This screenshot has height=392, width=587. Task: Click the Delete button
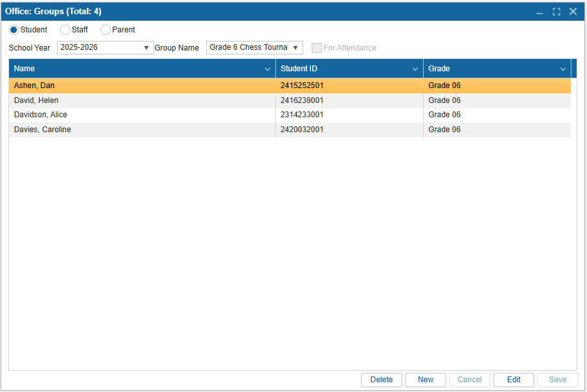click(382, 380)
